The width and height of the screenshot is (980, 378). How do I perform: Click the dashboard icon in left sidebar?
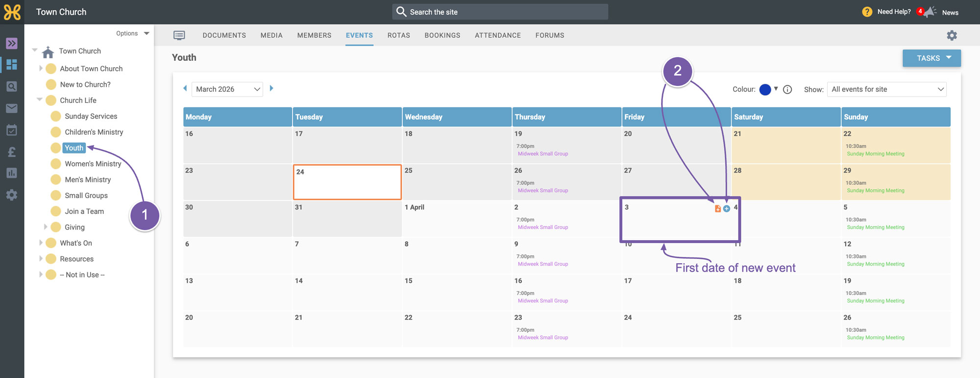click(x=12, y=65)
